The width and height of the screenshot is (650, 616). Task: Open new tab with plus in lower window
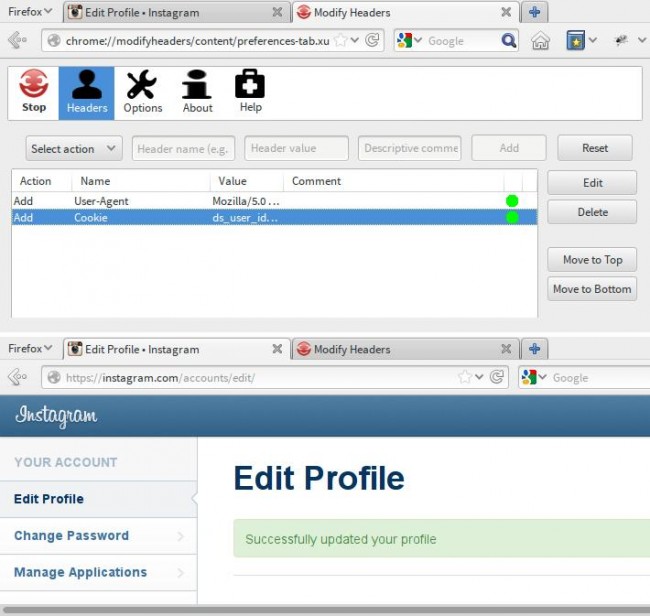pyautogui.click(x=534, y=349)
